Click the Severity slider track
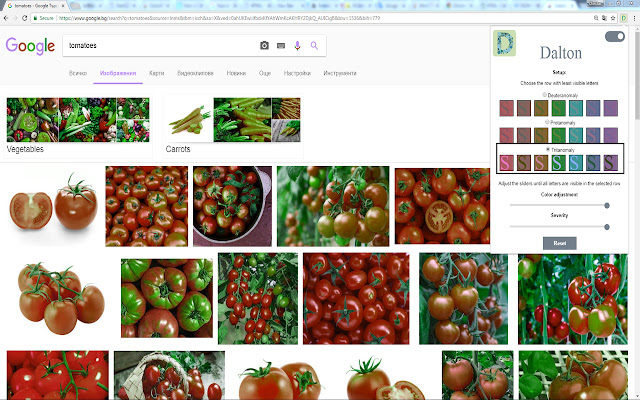 [559, 227]
